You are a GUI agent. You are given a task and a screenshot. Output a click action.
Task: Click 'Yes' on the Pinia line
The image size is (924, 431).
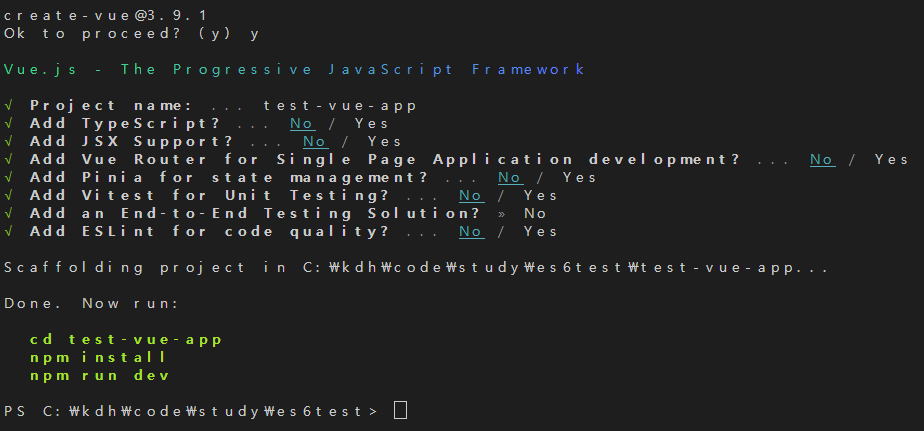(579, 177)
